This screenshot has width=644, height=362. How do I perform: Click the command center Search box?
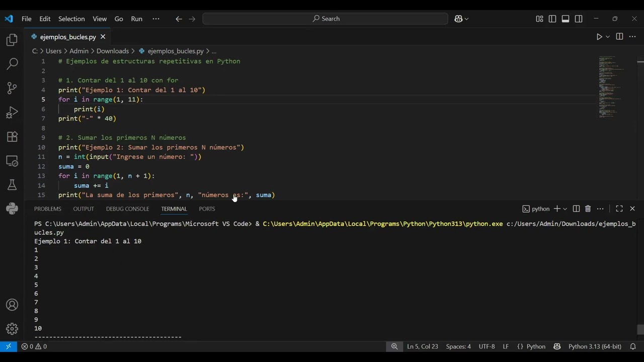pyautogui.click(x=326, y=19)
